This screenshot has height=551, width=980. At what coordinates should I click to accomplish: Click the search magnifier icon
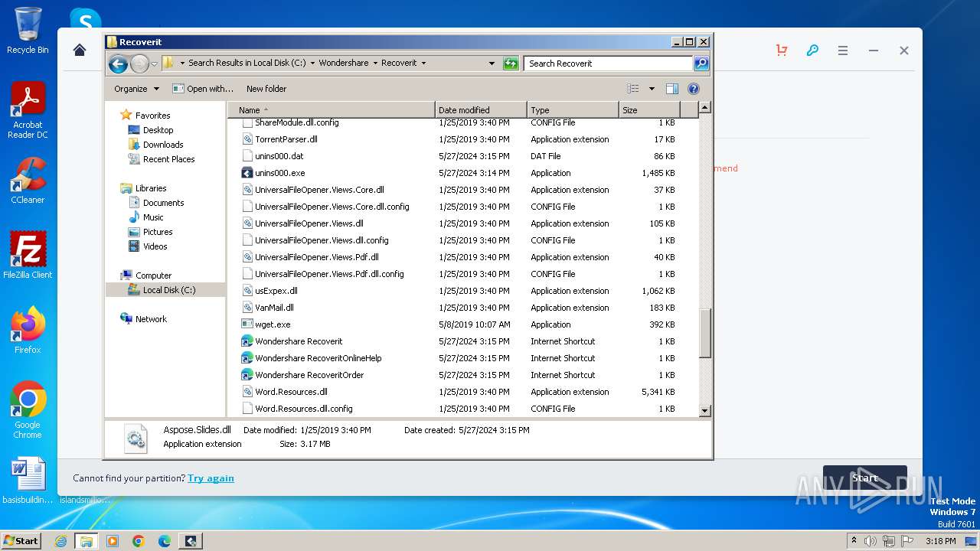[701, 64]
